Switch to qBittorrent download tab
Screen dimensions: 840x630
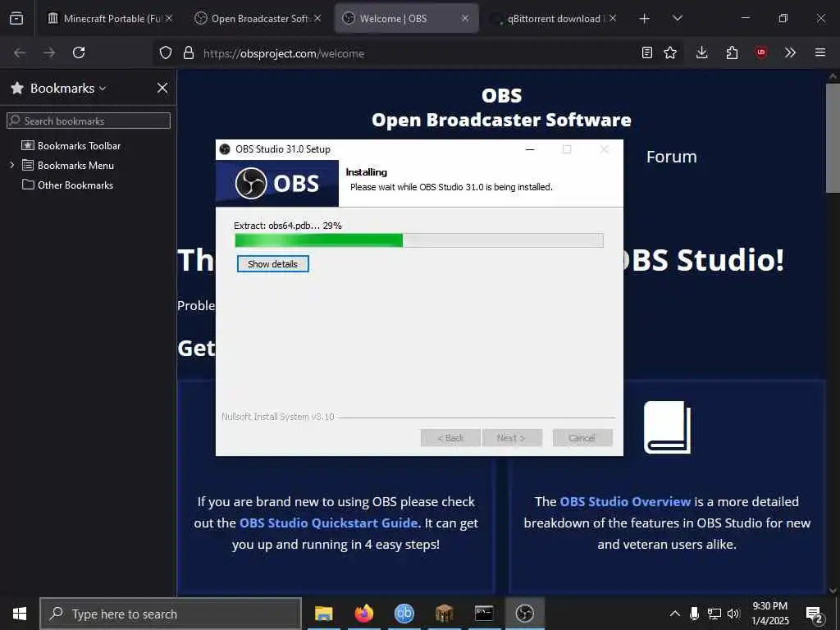click(554, 18)
